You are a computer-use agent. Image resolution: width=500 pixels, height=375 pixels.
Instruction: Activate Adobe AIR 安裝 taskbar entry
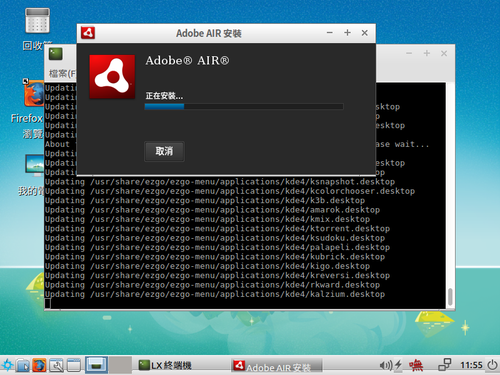pyautogui.click(x=276, y=366)
